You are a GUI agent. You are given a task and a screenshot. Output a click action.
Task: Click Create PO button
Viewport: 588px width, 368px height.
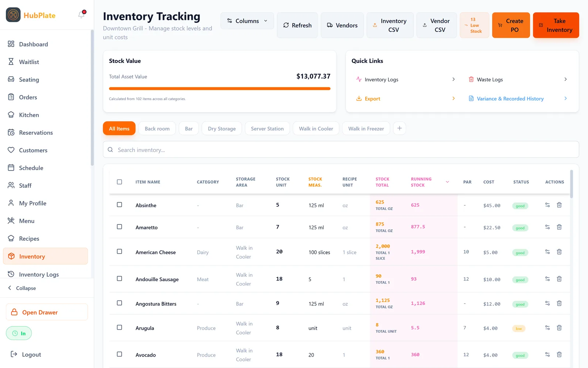point(511,25)
